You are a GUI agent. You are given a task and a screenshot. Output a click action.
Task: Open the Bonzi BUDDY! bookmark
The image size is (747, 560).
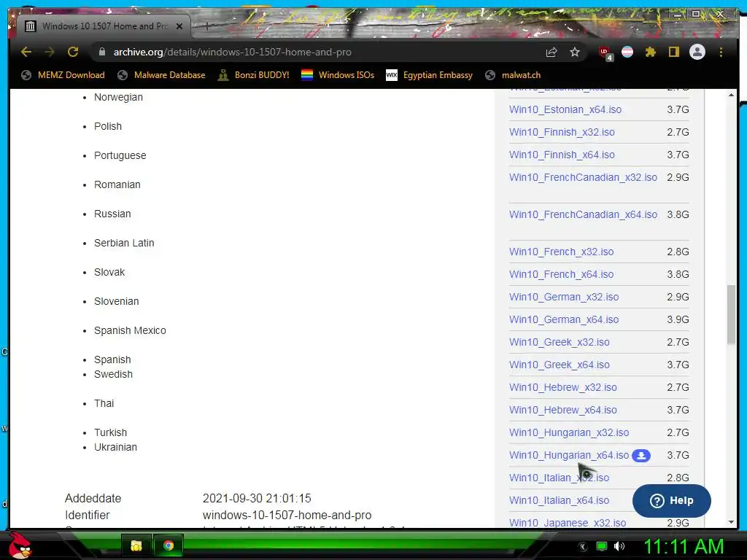(253, 75)
